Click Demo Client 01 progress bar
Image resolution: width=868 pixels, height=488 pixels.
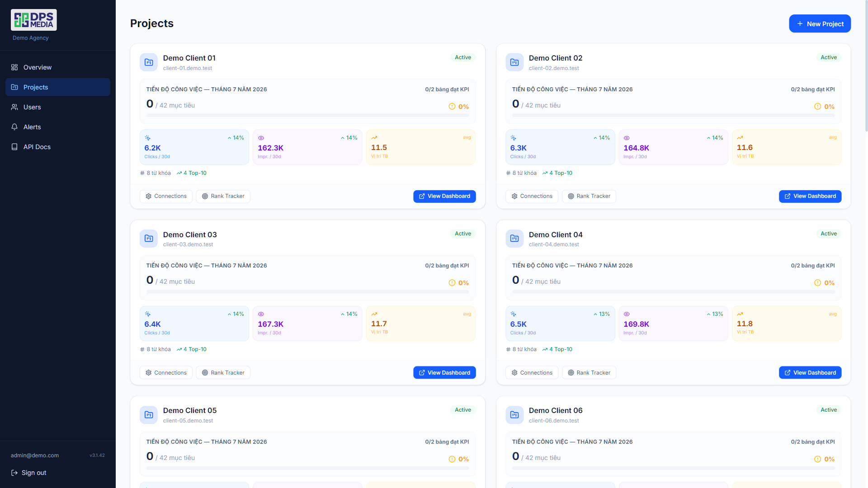coord(307,115)
